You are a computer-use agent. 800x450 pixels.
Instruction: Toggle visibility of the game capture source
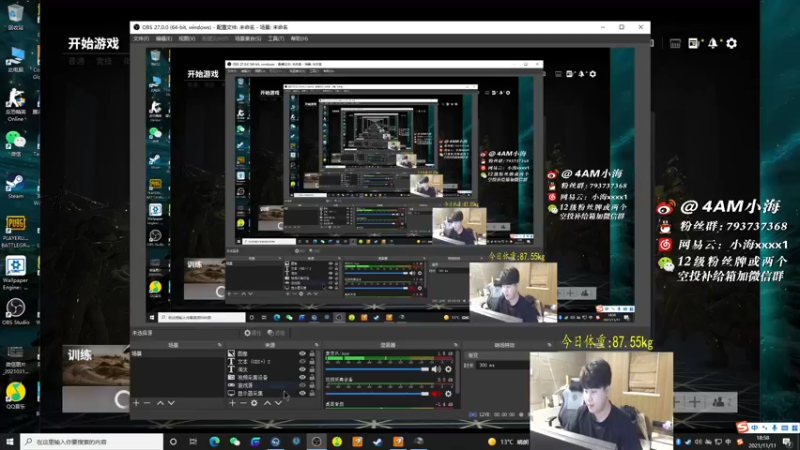pos(303,385)
